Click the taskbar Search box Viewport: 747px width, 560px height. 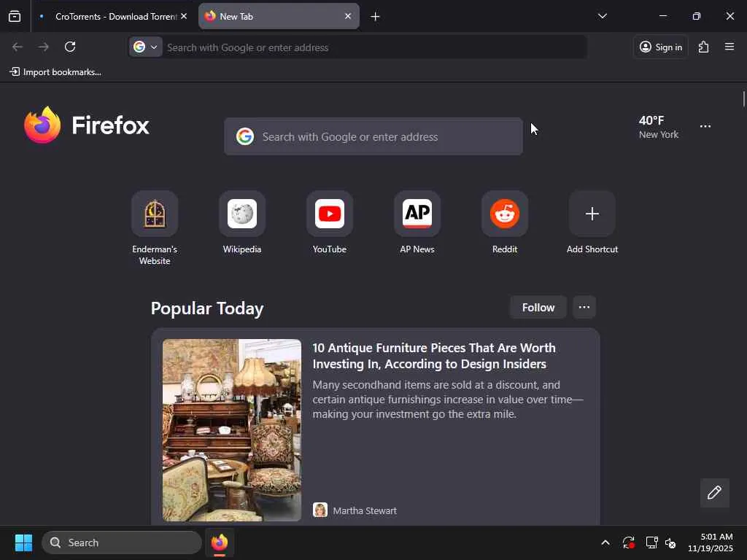122,542
